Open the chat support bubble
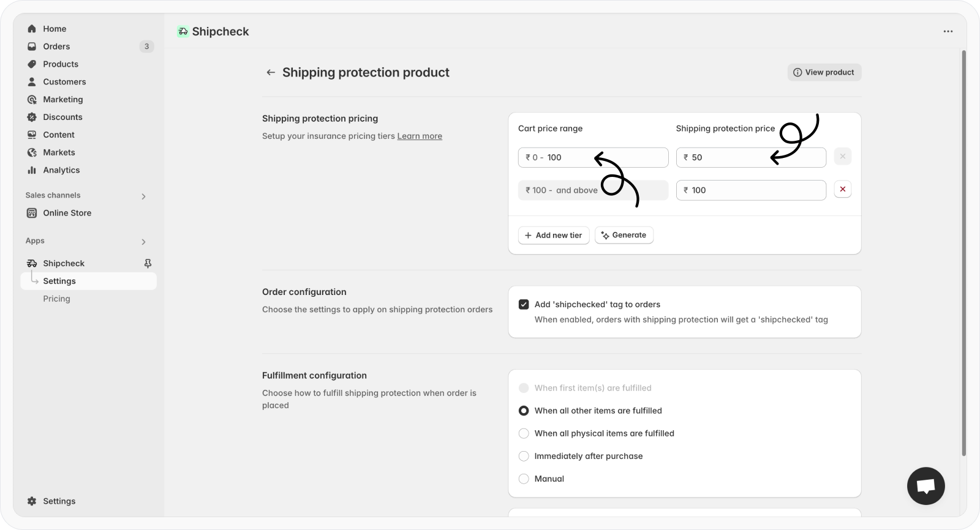The image size is (980, 530). click(926, 486)
